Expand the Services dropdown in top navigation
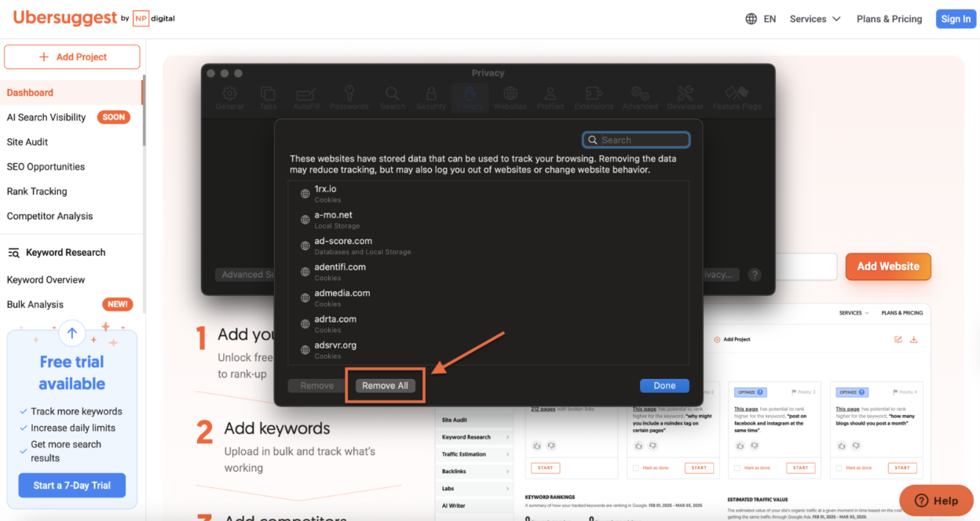 [x=815, y=19]
